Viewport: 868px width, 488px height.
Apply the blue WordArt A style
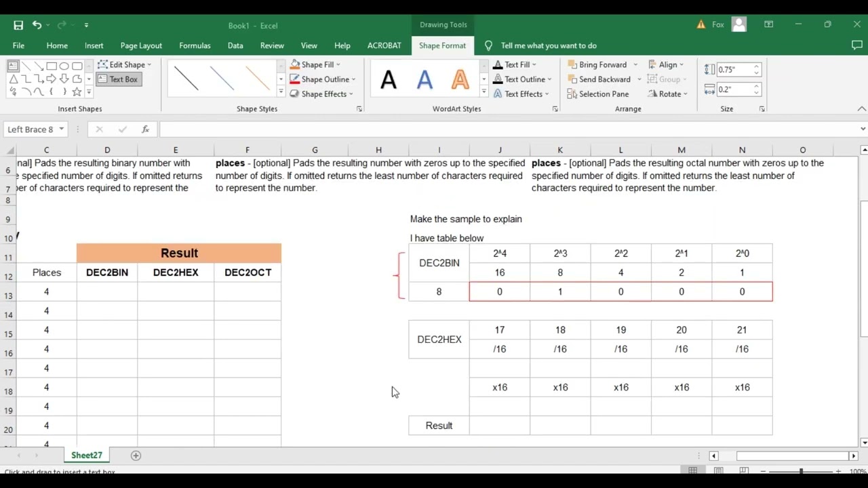pyautogui.click(x=425, y=79)
